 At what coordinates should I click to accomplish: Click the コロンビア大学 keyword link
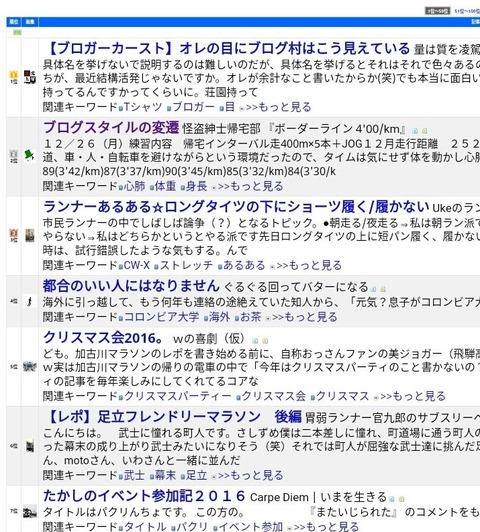tap(161, 317)
